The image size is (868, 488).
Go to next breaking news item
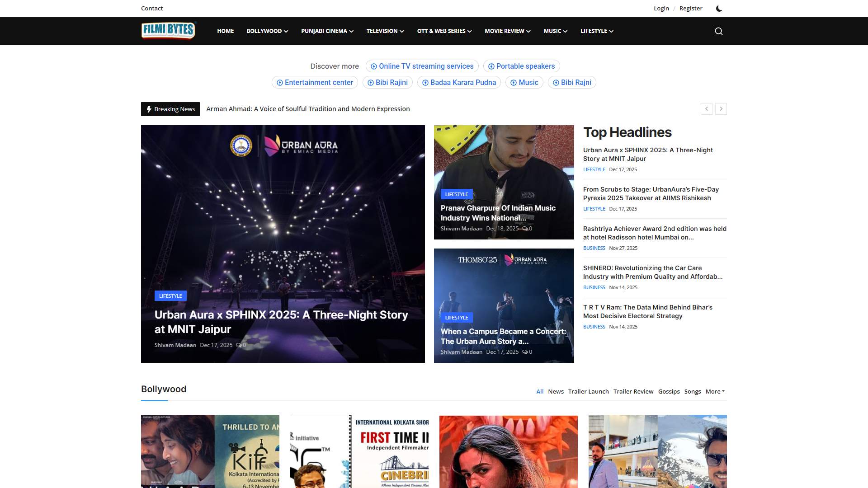coord(721,109)
